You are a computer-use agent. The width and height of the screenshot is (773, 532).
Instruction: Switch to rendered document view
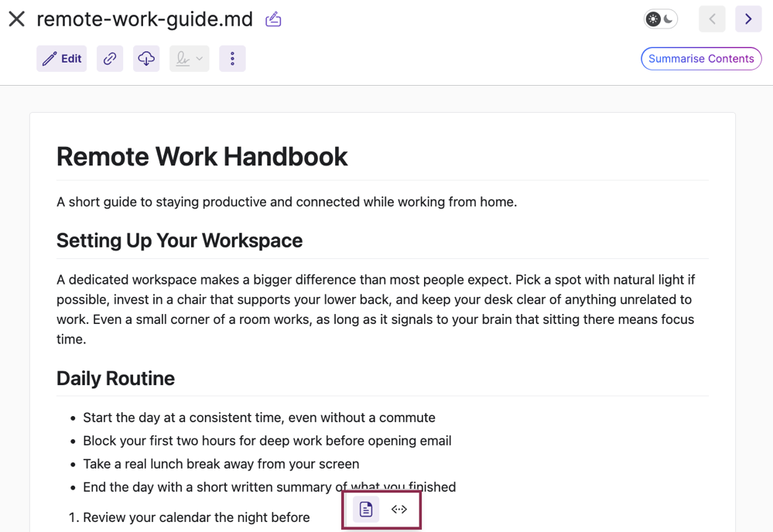[x=366, y=510]
